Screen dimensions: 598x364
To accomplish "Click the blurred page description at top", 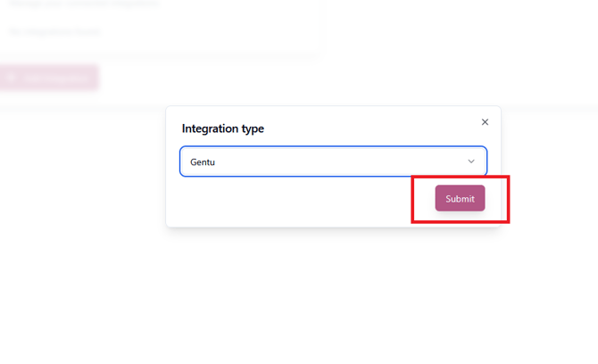I will [84, 4].
